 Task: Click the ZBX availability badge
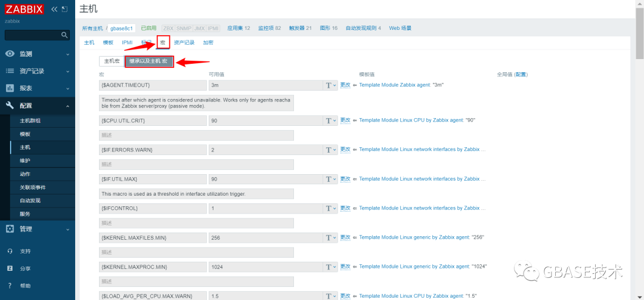pos(168,29)
